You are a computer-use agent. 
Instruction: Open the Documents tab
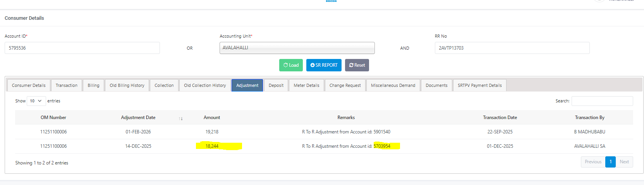(436, 85)
